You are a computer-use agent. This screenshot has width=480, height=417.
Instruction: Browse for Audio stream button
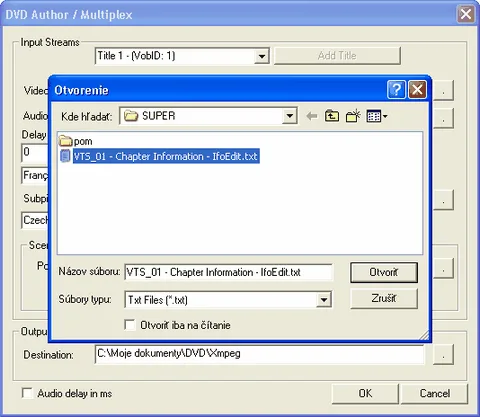coord(443,118)
